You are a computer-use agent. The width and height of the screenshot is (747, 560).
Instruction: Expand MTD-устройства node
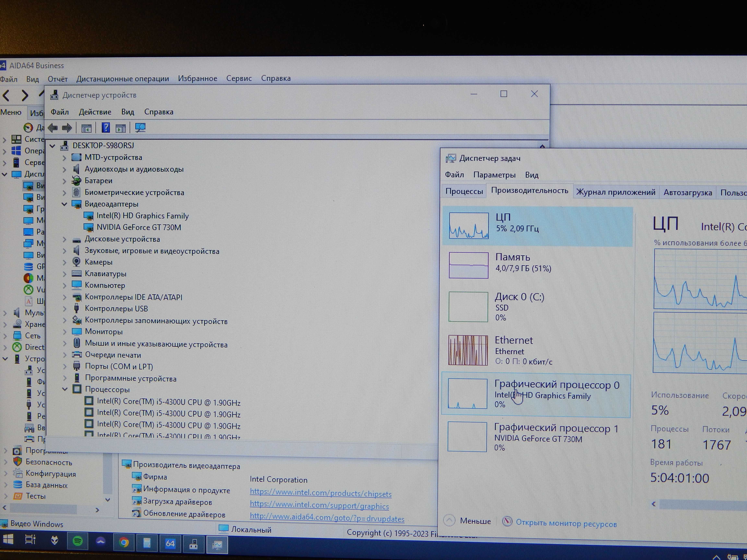pyautogui.click(x=64, y=158)
